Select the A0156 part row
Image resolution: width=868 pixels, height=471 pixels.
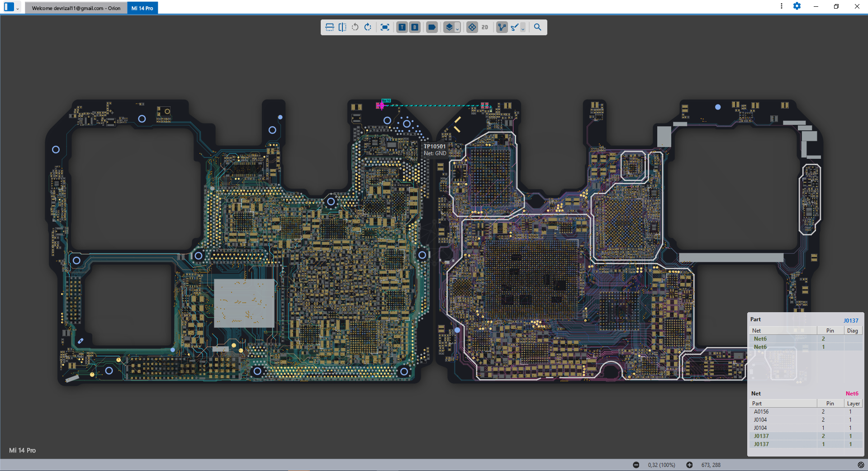[806, 412]
